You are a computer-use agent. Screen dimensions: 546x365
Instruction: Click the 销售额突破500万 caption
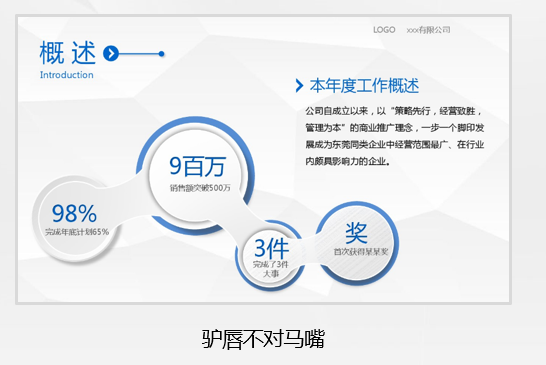point(200,188)
